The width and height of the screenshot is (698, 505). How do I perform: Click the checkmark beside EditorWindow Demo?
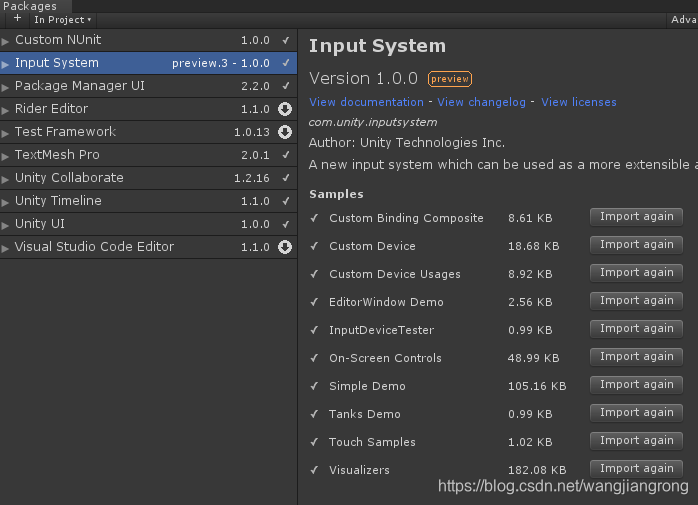(314, 302)
